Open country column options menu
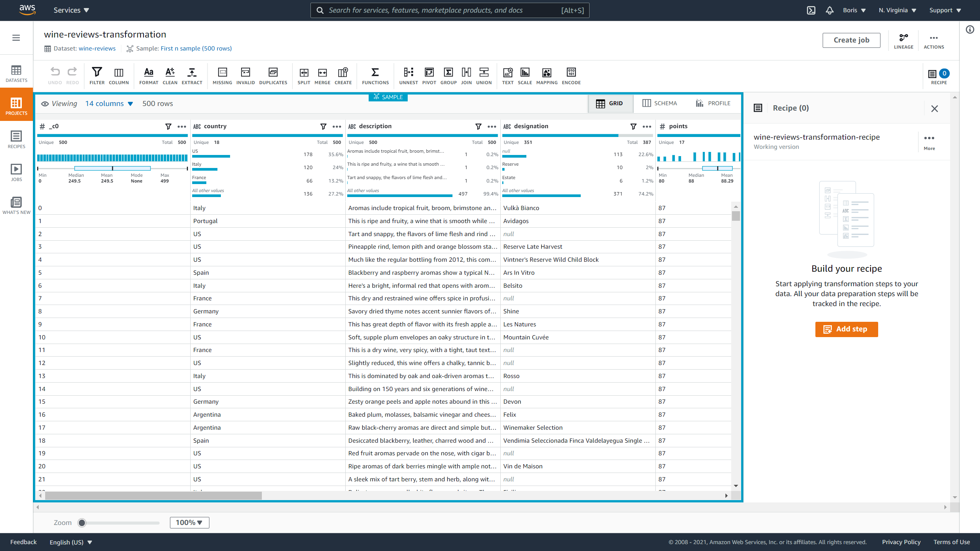 click(x=337, y=127)
